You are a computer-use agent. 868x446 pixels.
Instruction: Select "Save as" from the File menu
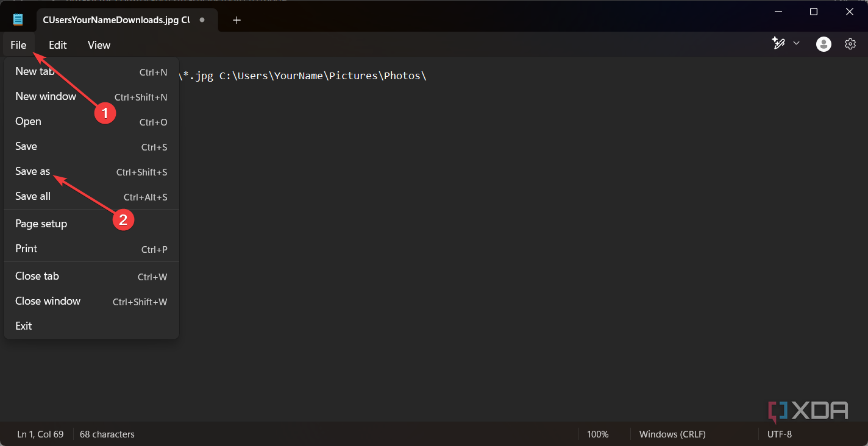(32, 171)
